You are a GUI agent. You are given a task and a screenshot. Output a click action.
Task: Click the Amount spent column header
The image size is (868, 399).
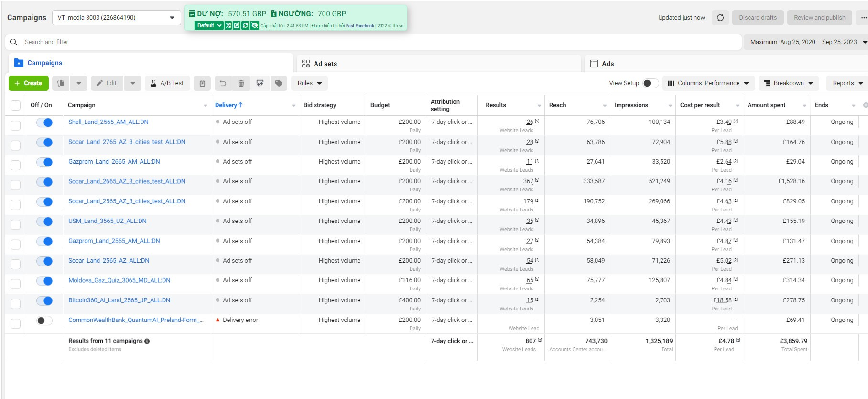click(766, 105)
